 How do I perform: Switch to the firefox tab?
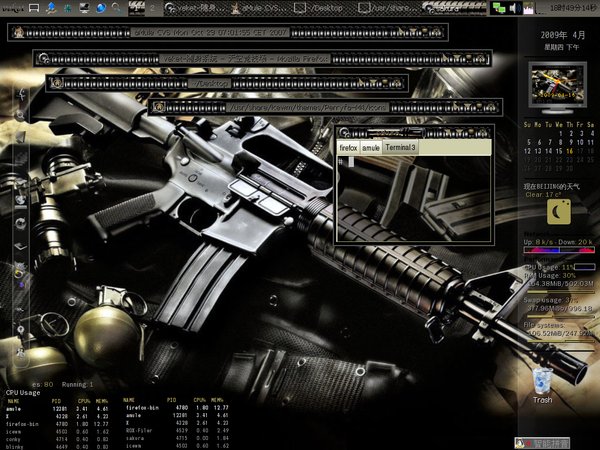pos(348,148)
